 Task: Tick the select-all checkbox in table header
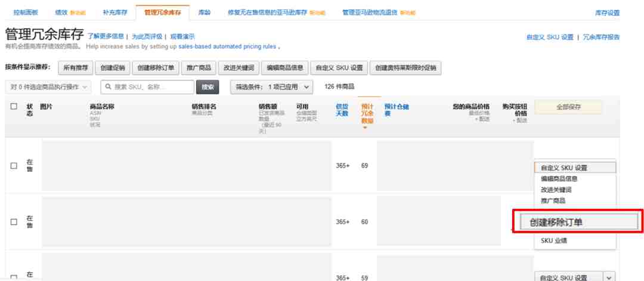coord(14,106)
